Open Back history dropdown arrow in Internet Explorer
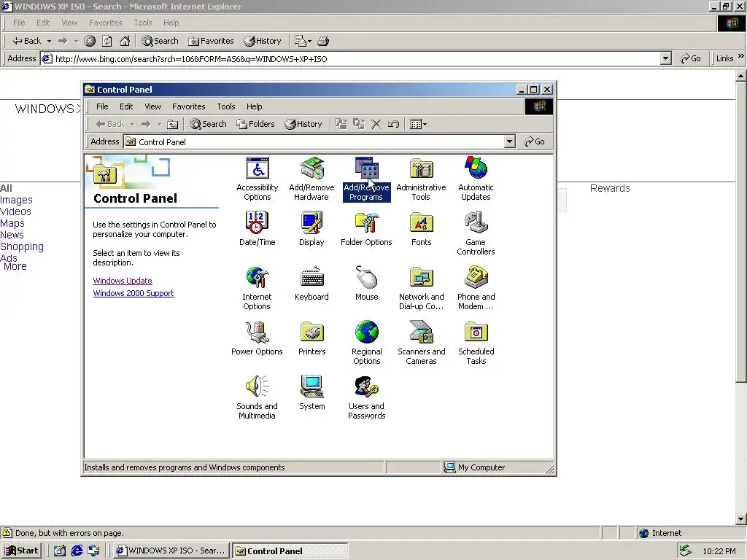Image resolution: width=747 pixels, height=560 pixels. 49,41
